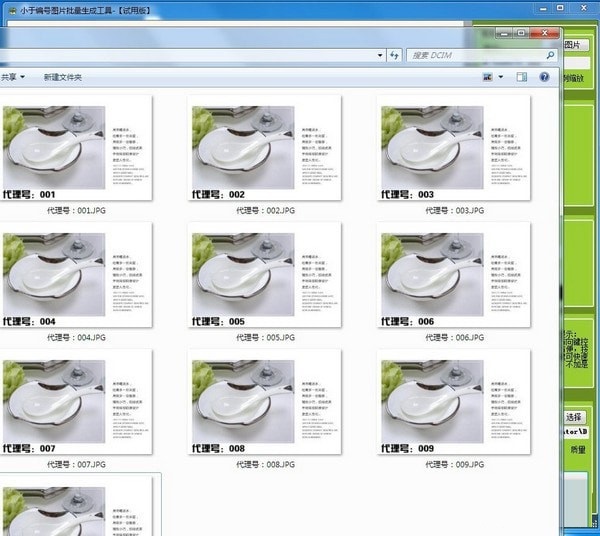Select the thumbnail 代理号：003.JPG
This screenshot has height=536, width=600.
click(x=454, y=148)
